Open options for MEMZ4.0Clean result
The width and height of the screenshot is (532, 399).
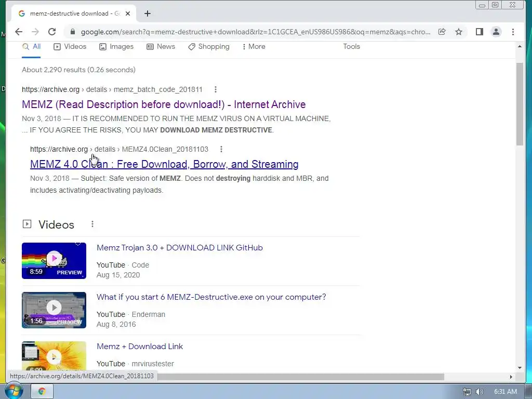(221, 149)
